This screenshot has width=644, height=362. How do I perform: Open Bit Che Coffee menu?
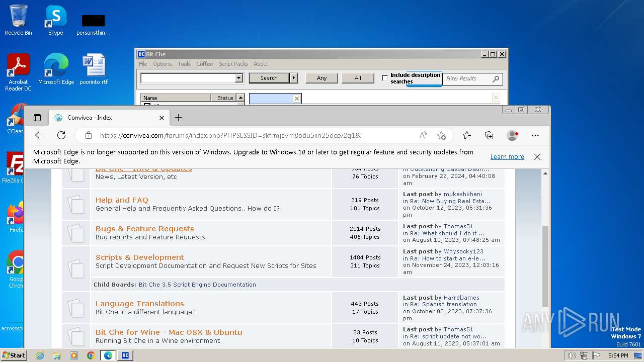pyautogui.click(x=204, y=64)
